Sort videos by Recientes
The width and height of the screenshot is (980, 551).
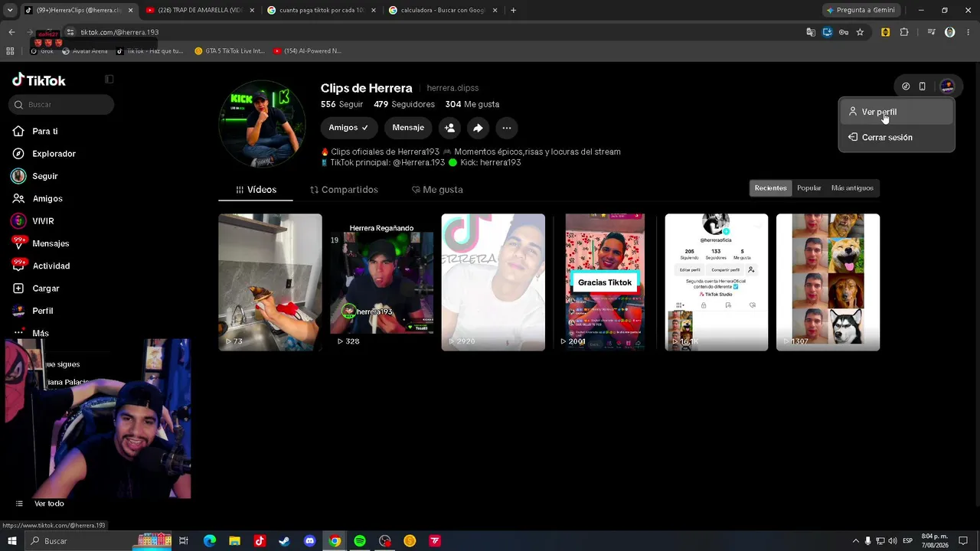pyautogui.click(x=770, y=188)
